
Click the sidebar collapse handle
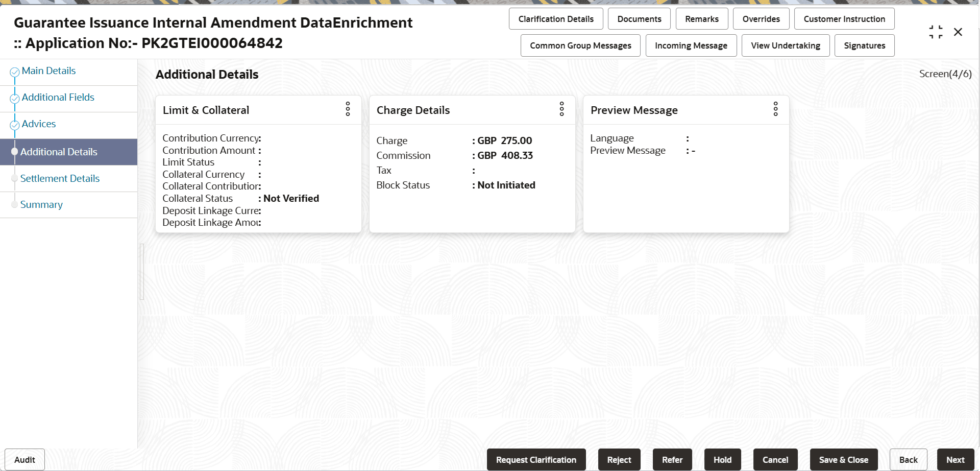[x=142, y=272]
